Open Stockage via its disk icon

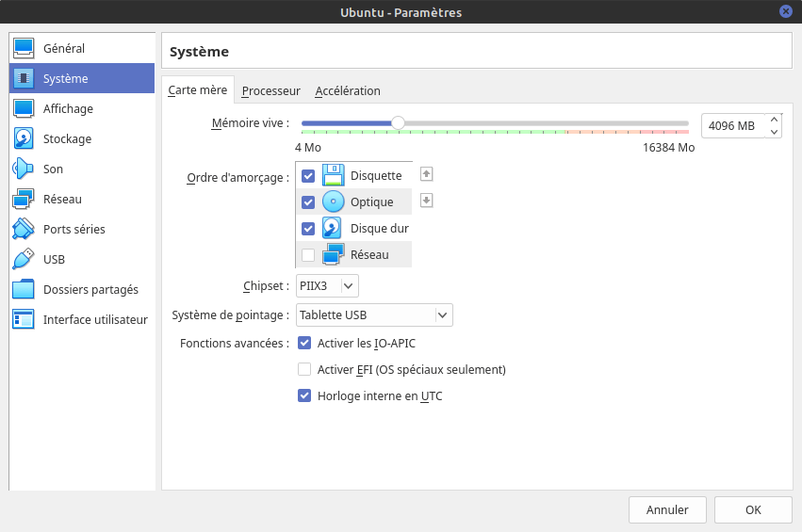click(24, 138)
